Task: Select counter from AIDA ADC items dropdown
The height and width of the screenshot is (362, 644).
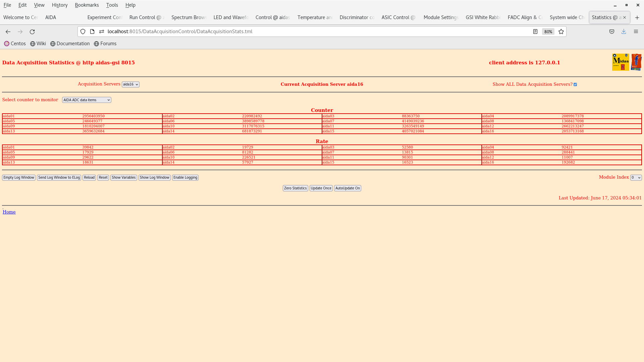Action: (x=86, y=100)
